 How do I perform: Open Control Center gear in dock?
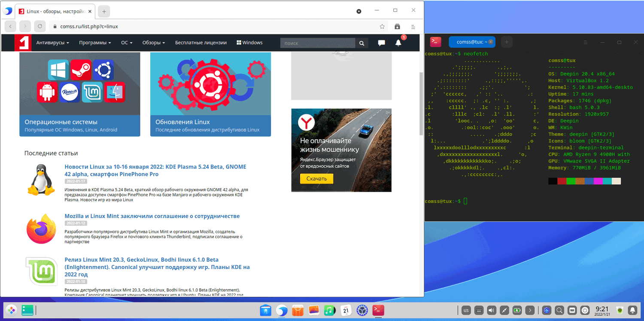pos(362,310)
